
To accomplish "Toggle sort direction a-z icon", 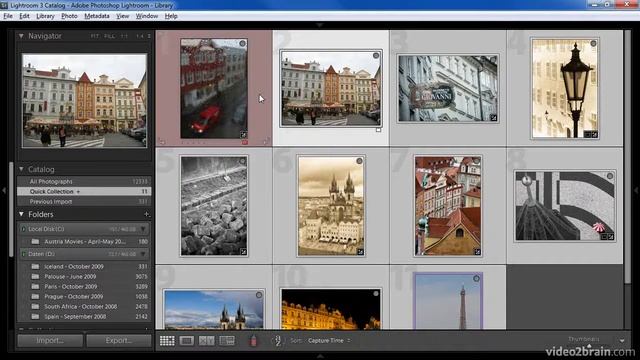I will (x=278, y=340).
